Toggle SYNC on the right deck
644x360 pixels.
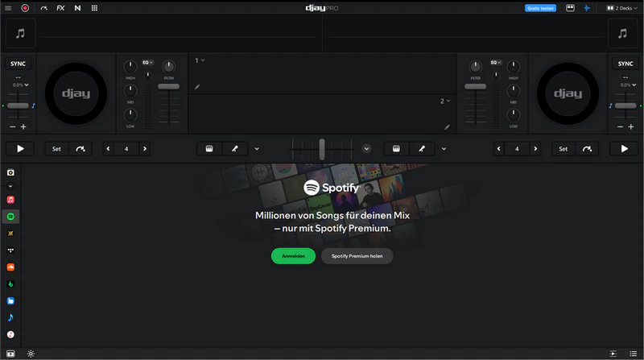point(624,64)
